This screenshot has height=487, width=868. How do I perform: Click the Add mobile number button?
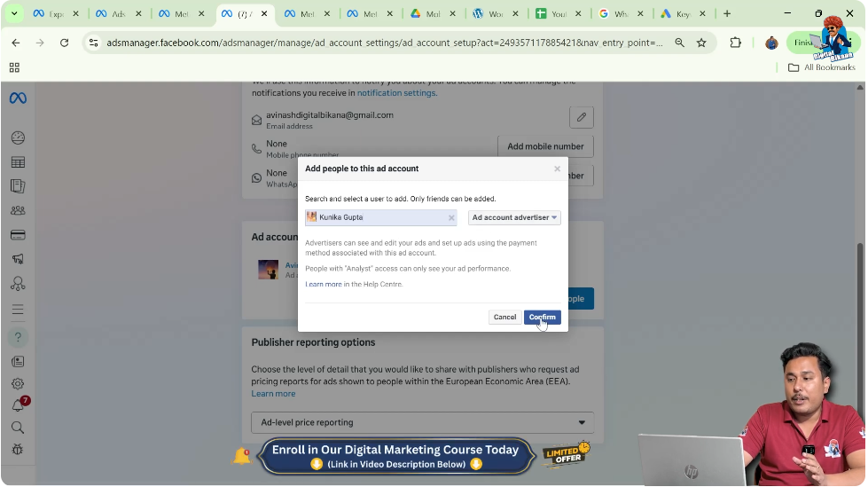coord(545,146)
